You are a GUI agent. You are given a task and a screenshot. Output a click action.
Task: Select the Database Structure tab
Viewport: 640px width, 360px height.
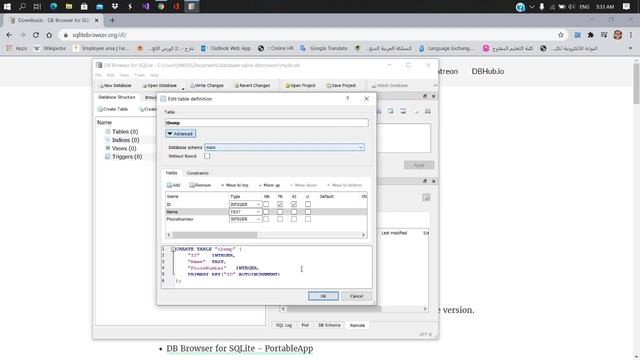pyautogui.click(x=117, y=97)
